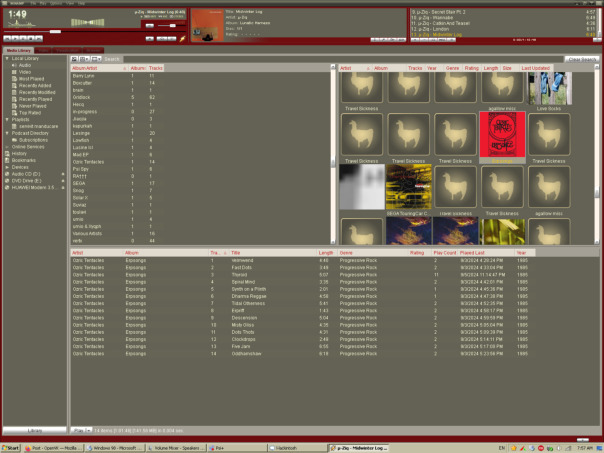Click the Length column header in the track list

pyautogui.click(x=327, y=253)
